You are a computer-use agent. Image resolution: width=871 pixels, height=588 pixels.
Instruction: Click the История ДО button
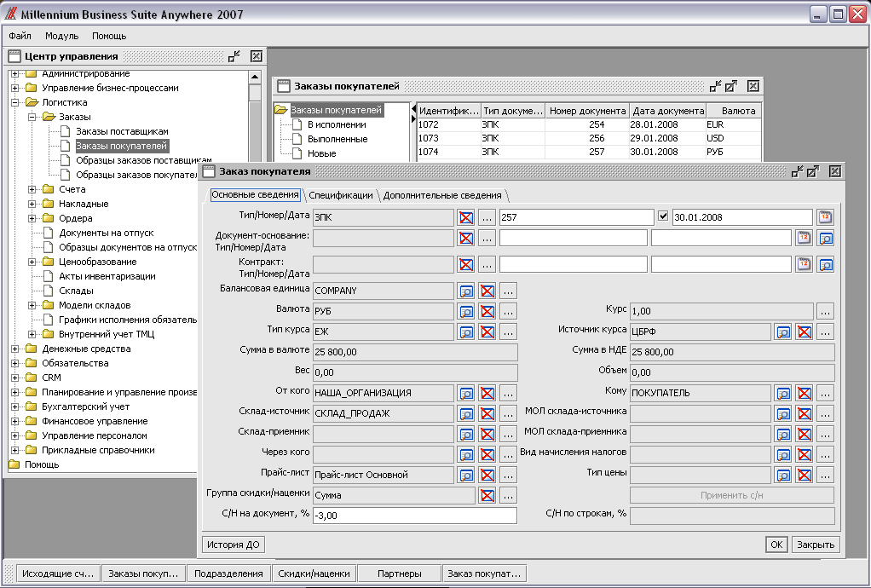(234, 545)
